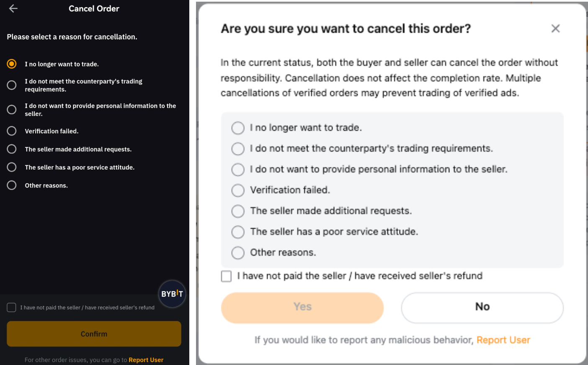Pick mobile 'Other reasons.' radio option
The image size is (588, 365).
[12, 185]
